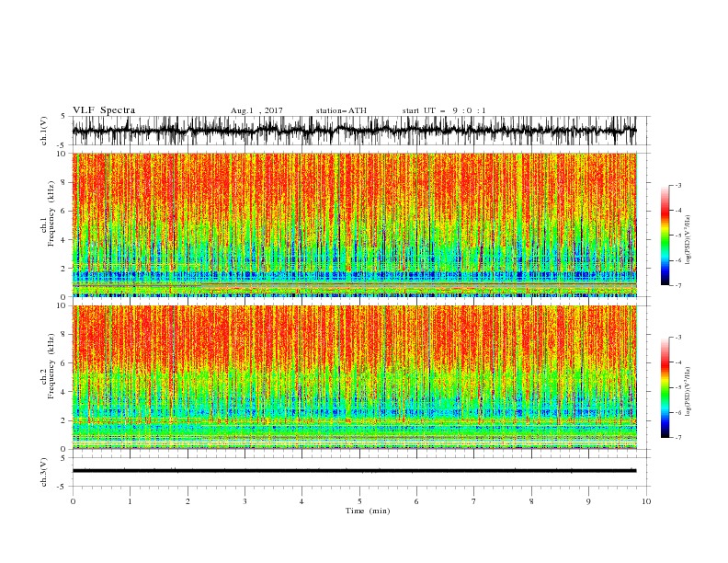
Task: Click the ch.2 spectrogram "0" kHz tick label
Action: pos(65,449)
